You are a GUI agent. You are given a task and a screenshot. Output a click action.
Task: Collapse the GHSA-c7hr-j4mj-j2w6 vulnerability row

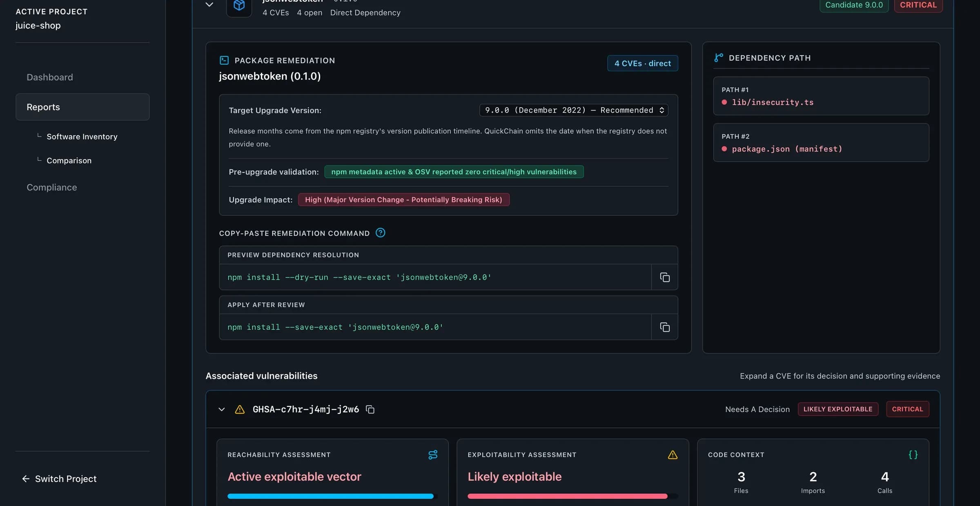point(222,409)
